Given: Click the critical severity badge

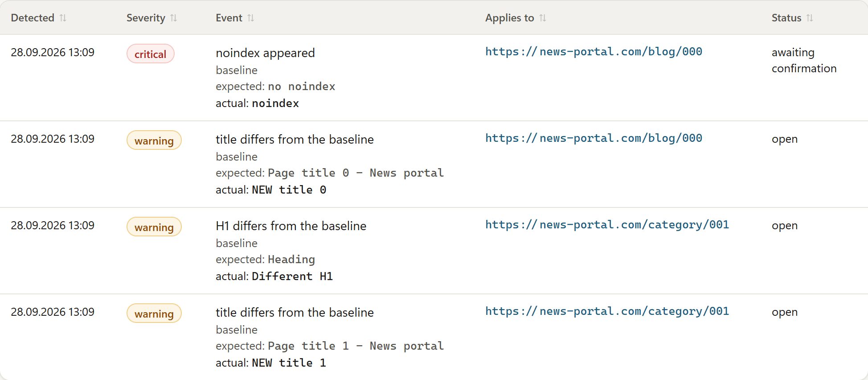Looking at the screenshot, I should pyautogui.click(x=151, y=54).
